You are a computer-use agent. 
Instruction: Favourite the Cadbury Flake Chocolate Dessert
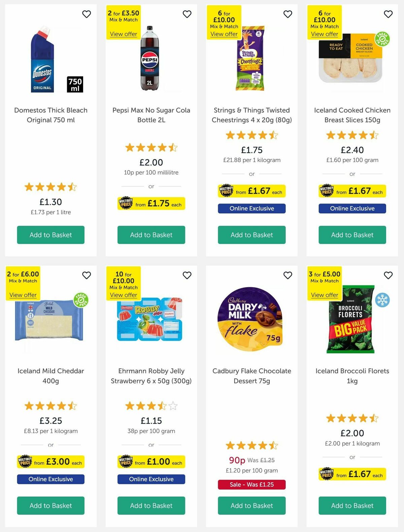pos(288,275)
